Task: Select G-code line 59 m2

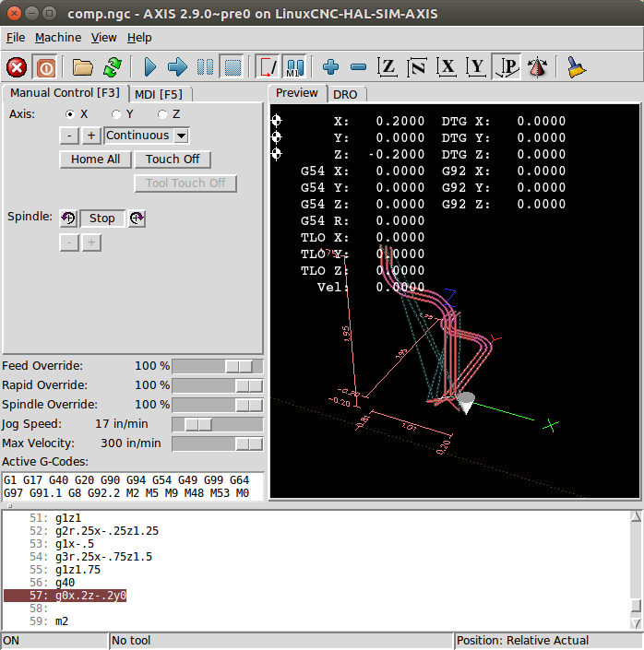Action: 62,621
